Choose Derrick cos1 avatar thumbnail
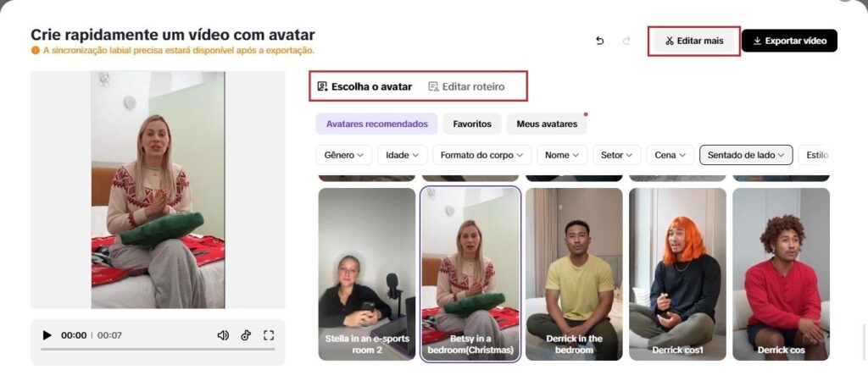 [677, 274]
